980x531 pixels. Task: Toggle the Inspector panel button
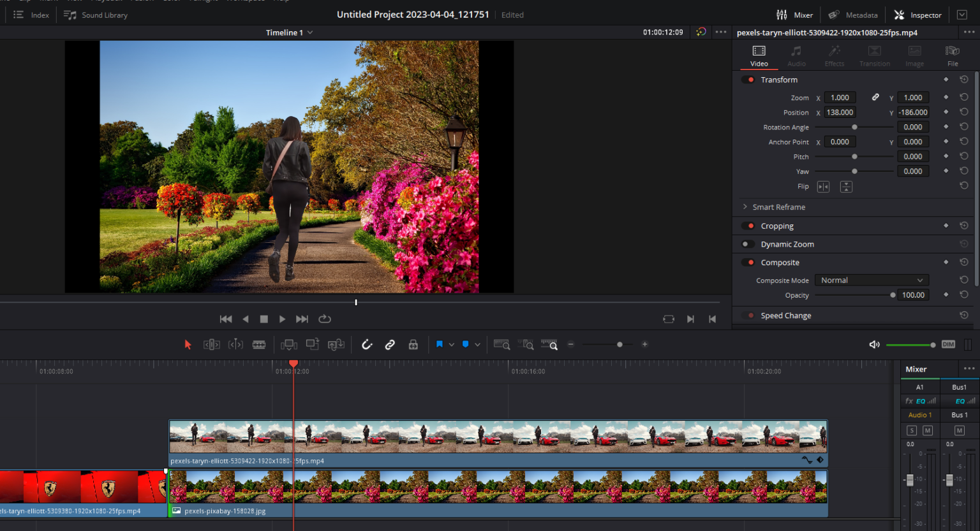918,15
